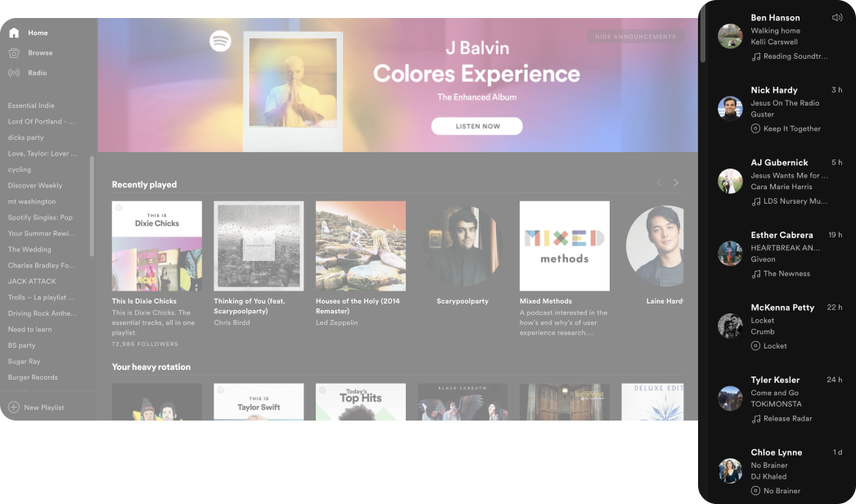Open Ben Hanson's profile avatar

tap(730, 36)
